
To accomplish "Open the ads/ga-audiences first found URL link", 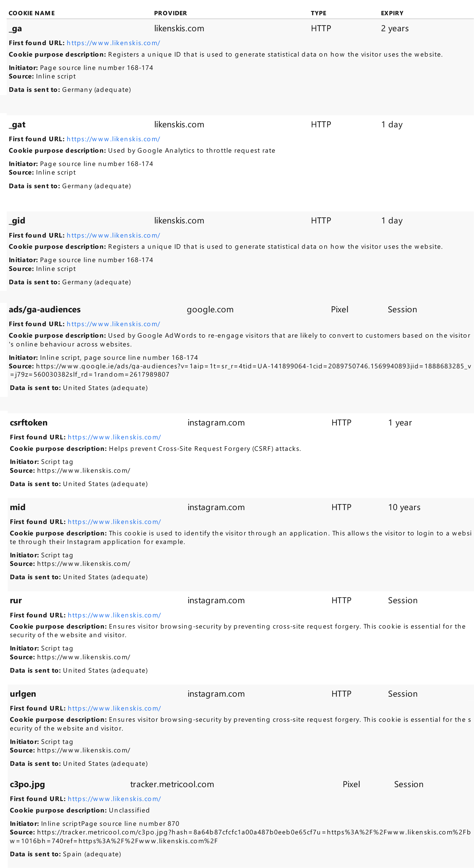I will tap(113, 324).
